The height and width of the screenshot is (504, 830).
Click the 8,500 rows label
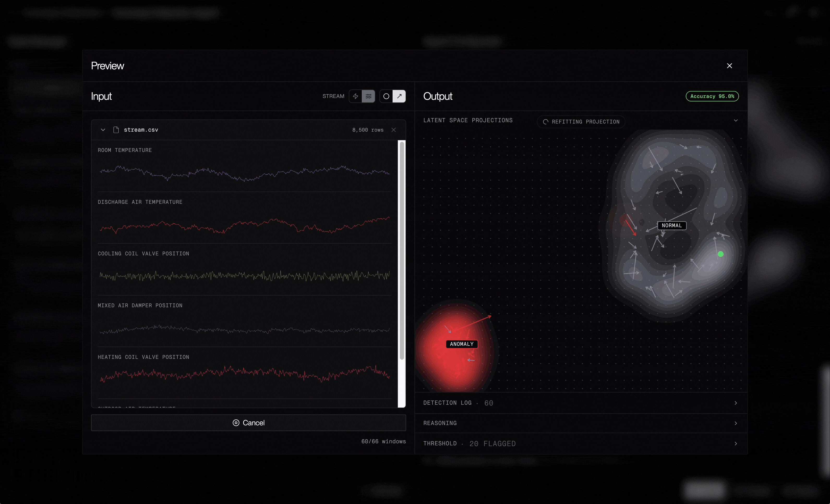pos(368,130)
